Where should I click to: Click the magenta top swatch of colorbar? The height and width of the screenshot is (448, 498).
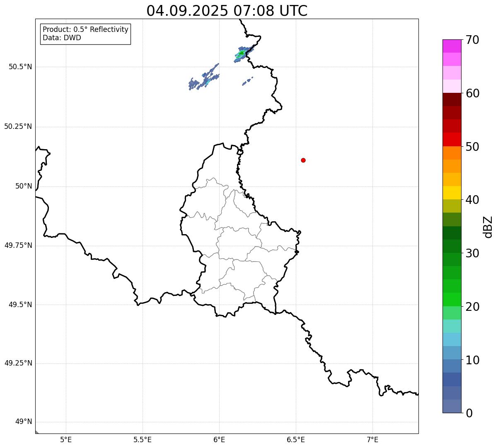(452, 46)
